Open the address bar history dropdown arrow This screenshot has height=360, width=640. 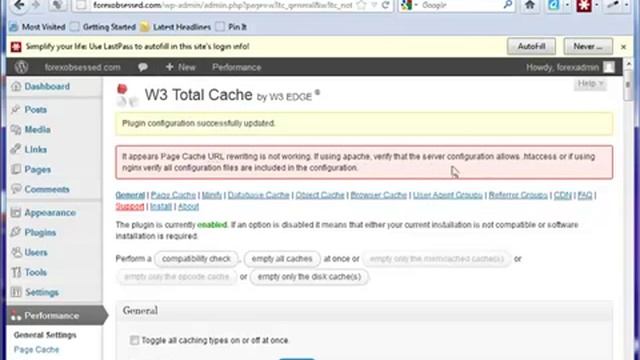374,5
